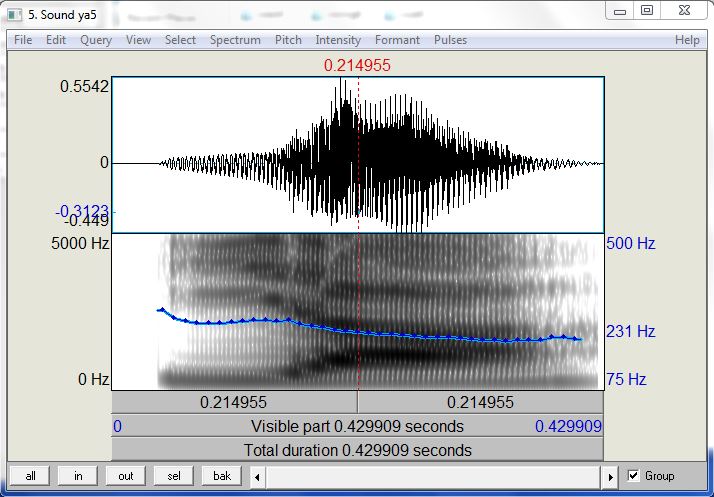The height and width of the screenshot is (497, 714).
Task: Open the Pitch menu
Action: (x=288, y=40)
